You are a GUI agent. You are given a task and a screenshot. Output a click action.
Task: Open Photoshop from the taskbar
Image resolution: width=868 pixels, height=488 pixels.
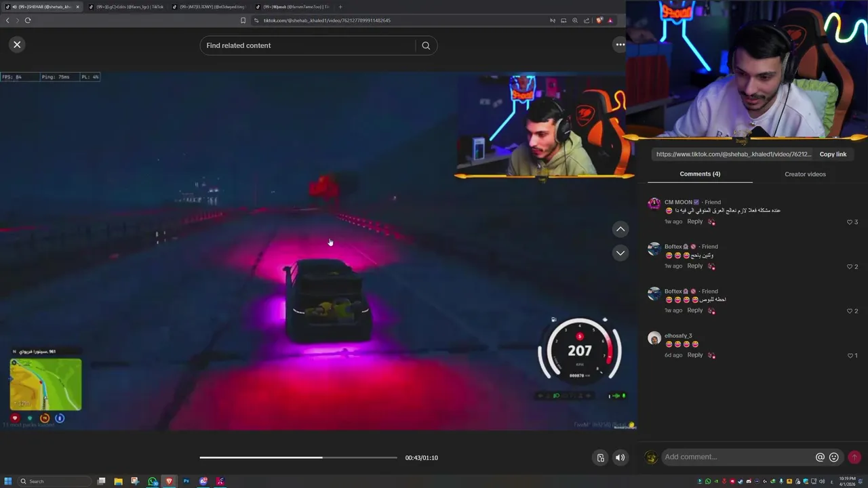[186, 481]
